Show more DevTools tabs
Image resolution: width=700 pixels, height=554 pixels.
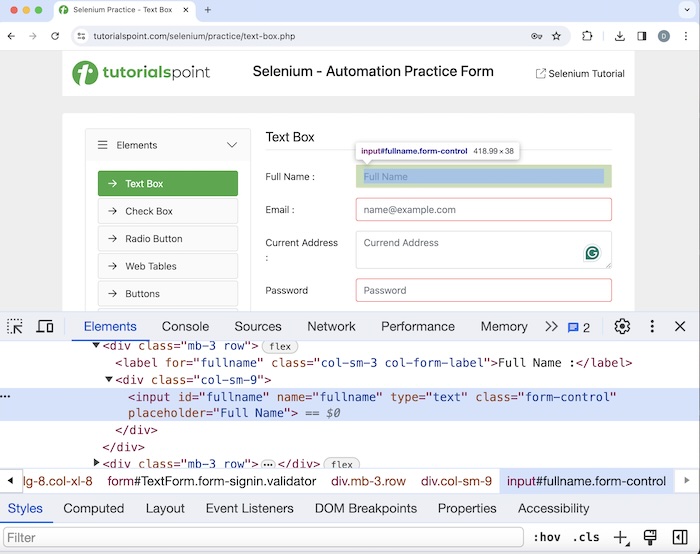(x=551, y=326)
